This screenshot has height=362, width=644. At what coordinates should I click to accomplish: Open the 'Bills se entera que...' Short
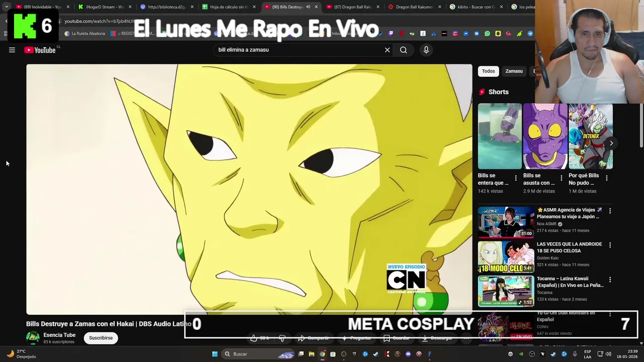coord(500,136)
